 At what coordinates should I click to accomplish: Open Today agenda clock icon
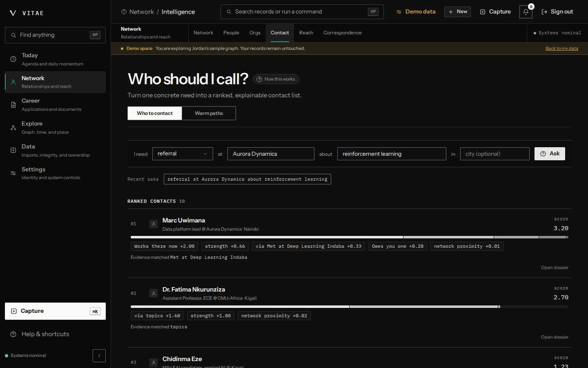13,59
